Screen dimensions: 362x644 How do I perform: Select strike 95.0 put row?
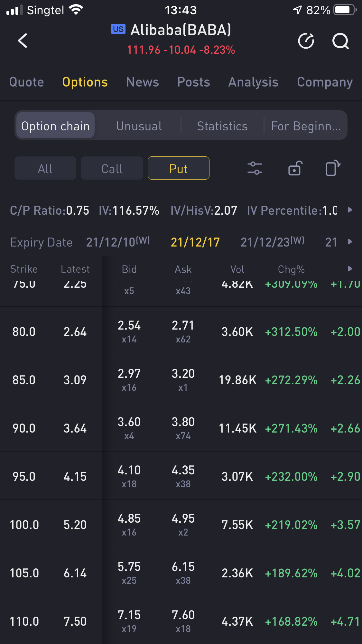(181, 476)
